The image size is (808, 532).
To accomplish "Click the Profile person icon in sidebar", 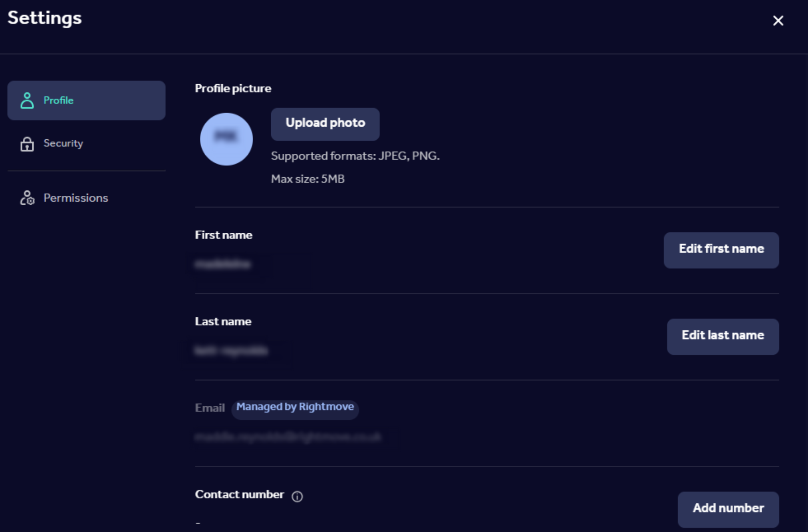I will (x=27, y=101).
